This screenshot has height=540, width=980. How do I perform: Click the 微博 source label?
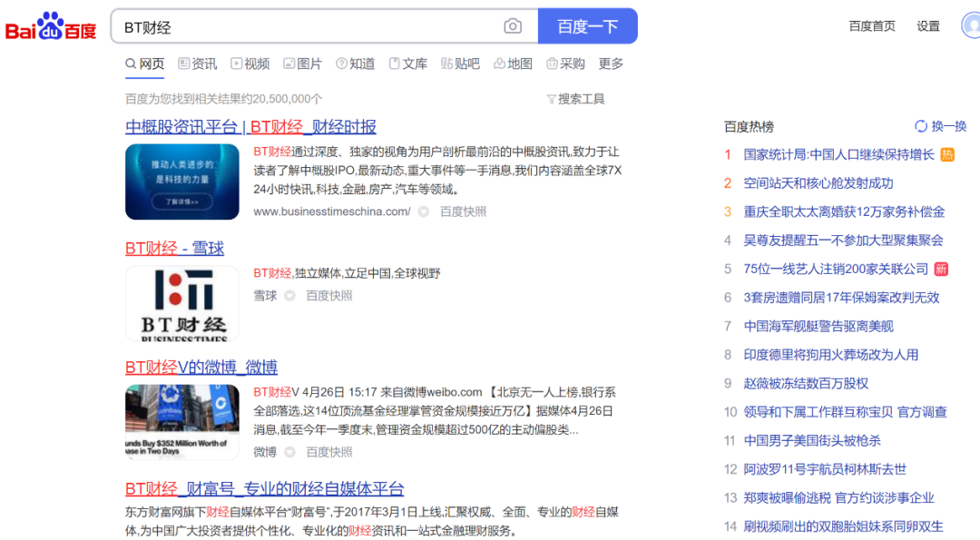click(x=265, y=453)
